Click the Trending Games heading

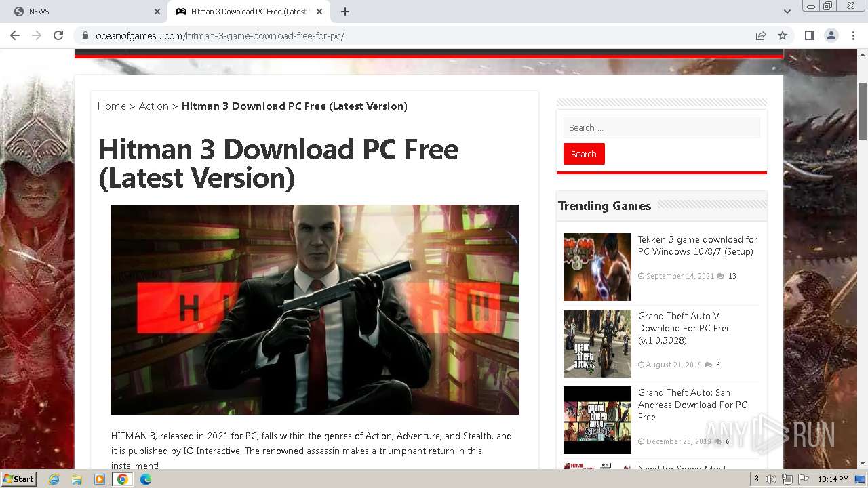pos(604,206)
